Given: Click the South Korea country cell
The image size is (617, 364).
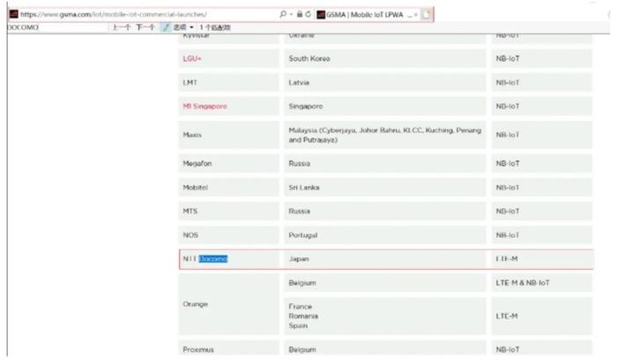Looking at the screenshot, I should [385, 59].
